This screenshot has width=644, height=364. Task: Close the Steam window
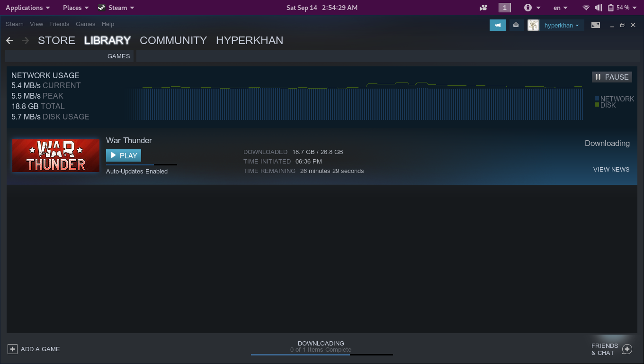[x=634, y=26]
